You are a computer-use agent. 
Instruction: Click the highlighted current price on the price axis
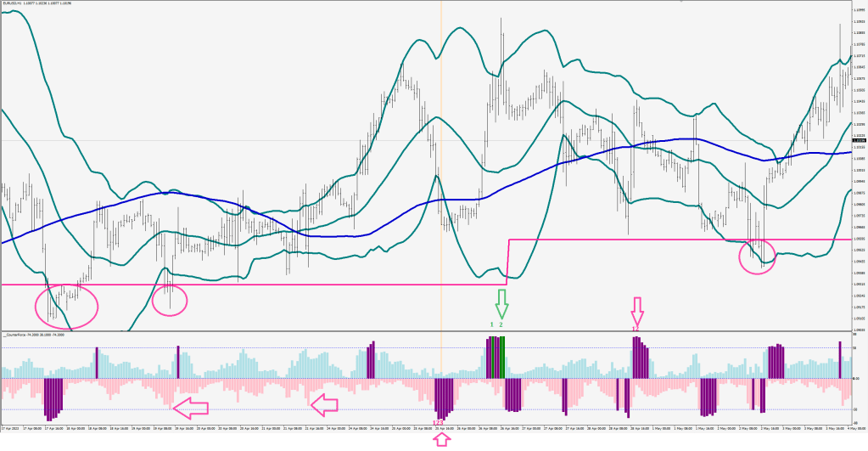859,140
